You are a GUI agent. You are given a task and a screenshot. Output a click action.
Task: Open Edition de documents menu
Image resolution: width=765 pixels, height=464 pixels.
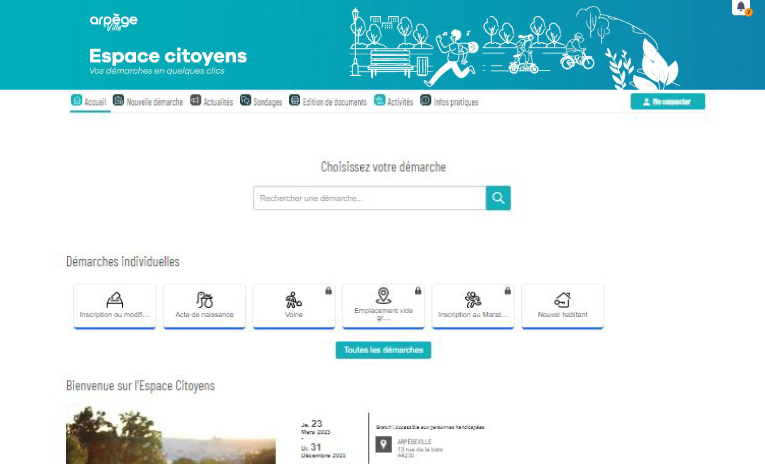coord(328,101)
